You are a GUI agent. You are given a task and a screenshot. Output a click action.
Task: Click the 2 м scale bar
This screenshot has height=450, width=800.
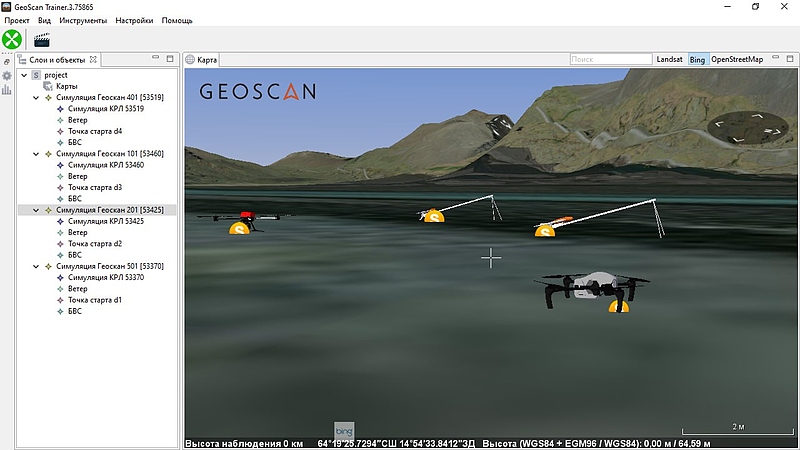tap(738, 429)
